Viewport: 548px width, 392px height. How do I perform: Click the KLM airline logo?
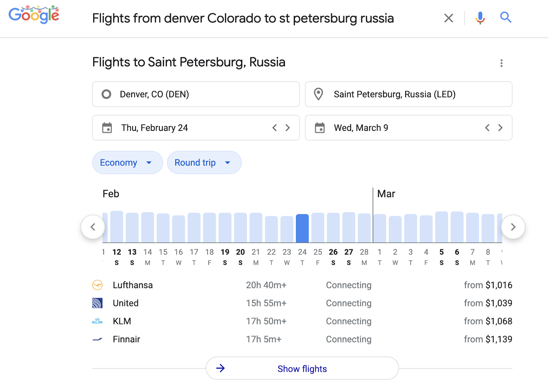[98, 321]
